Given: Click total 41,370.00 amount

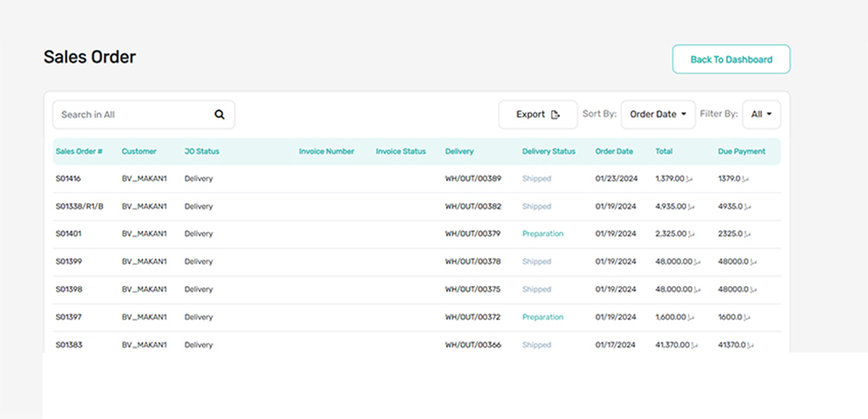Looking at the screenshot, I should [x=677, y=345].
